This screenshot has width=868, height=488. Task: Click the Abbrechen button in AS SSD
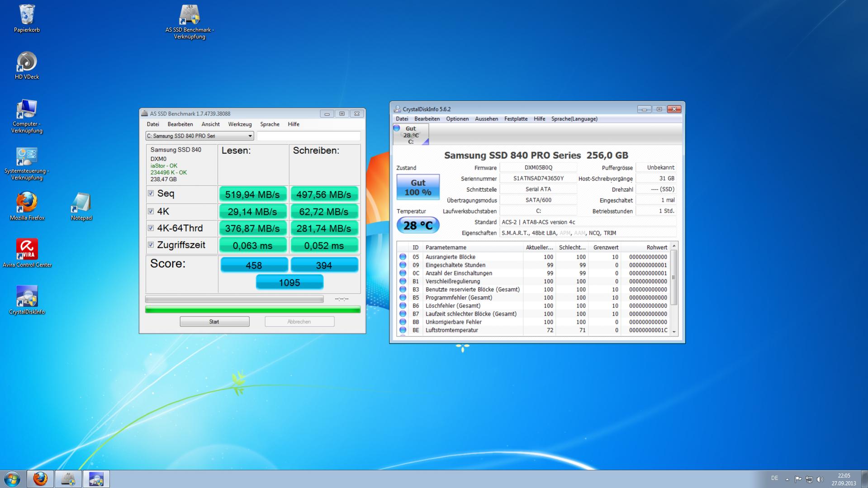pyautogui.click(x=299, y=322)
